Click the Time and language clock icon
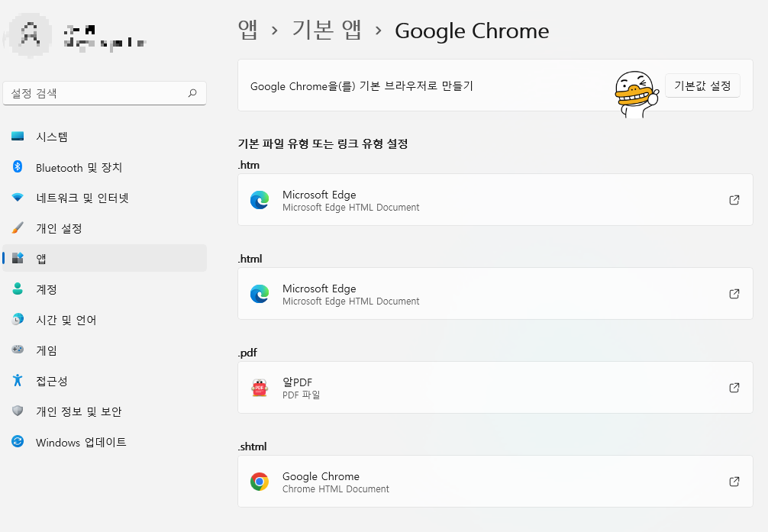 18,319
